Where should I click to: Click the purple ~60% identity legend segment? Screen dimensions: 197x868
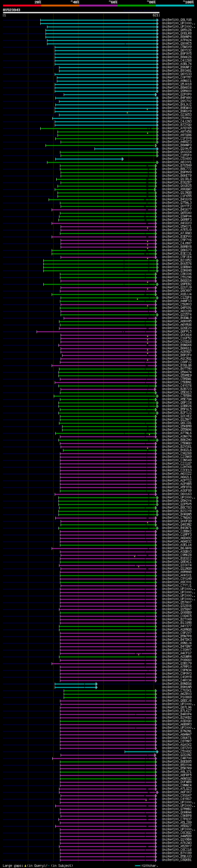(x=98, y=6)
